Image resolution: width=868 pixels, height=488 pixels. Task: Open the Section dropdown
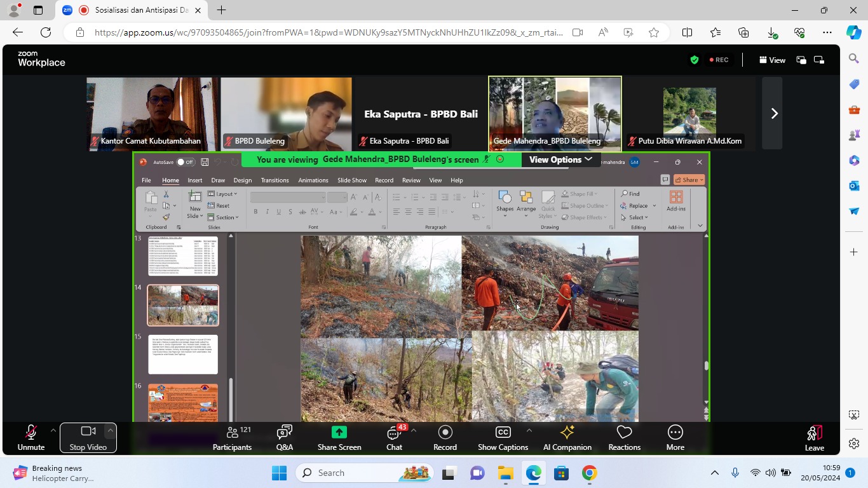pyautogui.click(x=223, y=217)
